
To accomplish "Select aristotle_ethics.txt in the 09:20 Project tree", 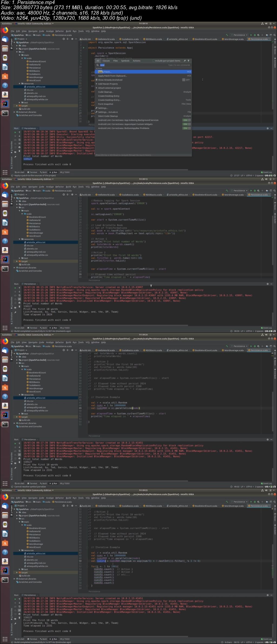I will [x=36, y=398].
